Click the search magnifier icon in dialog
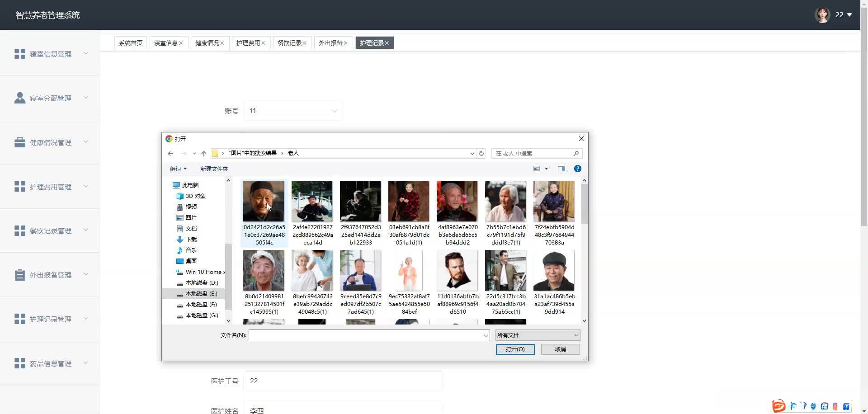Screen dimensions: 868x414 [576, 154]
